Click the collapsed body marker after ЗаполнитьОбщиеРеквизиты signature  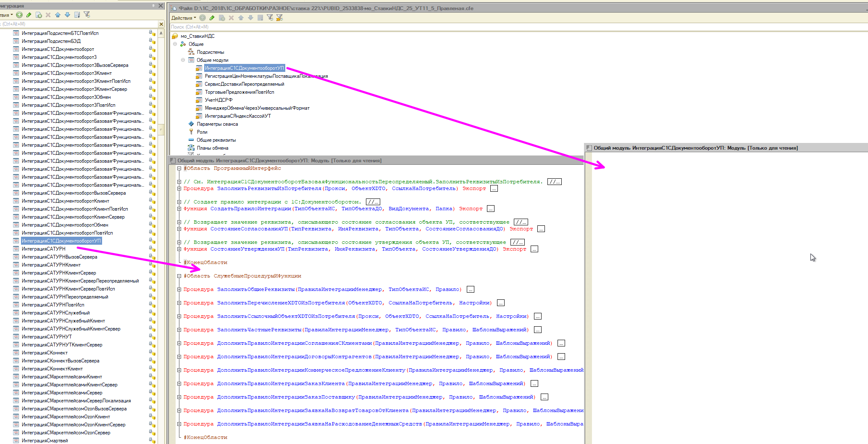tap(471, 289)
